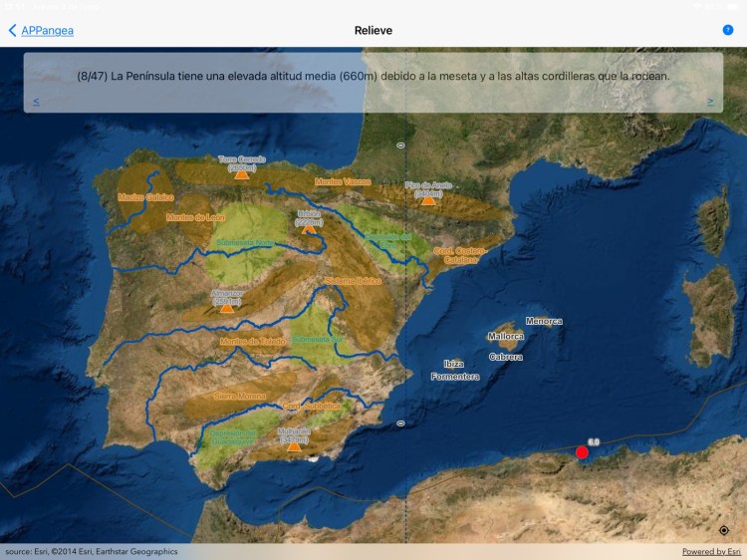Screen dimensions: 747x560
Task: Tap the Mallorca island label
Action: coord(506,337)
